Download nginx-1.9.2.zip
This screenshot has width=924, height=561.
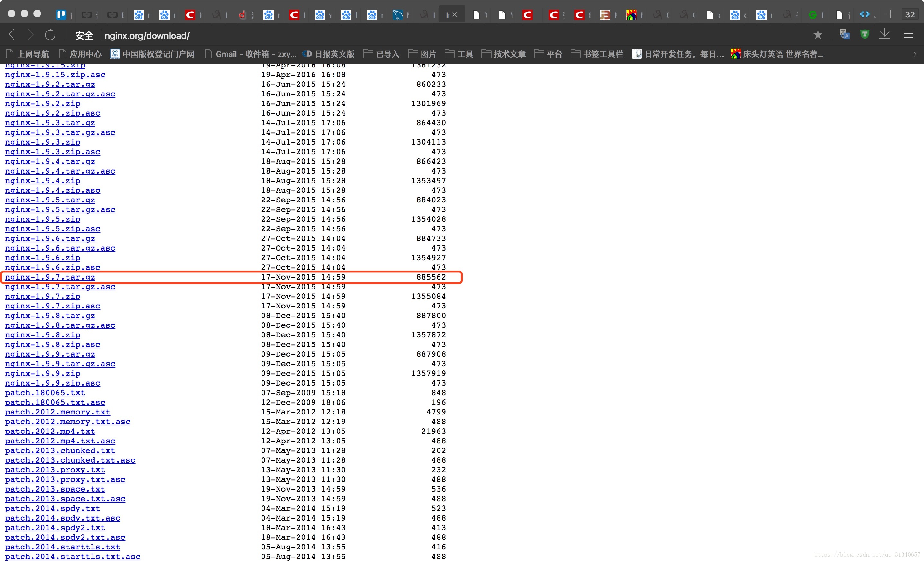[42, 103]
